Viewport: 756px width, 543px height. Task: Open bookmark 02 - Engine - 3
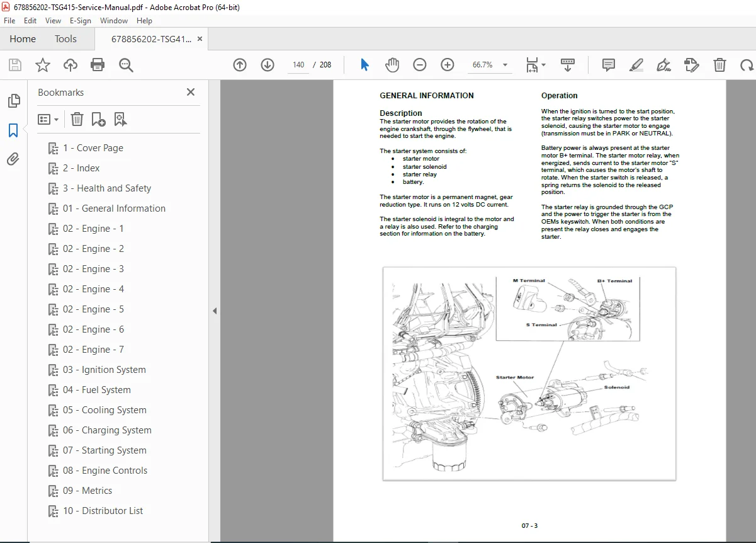click(93, 269)
